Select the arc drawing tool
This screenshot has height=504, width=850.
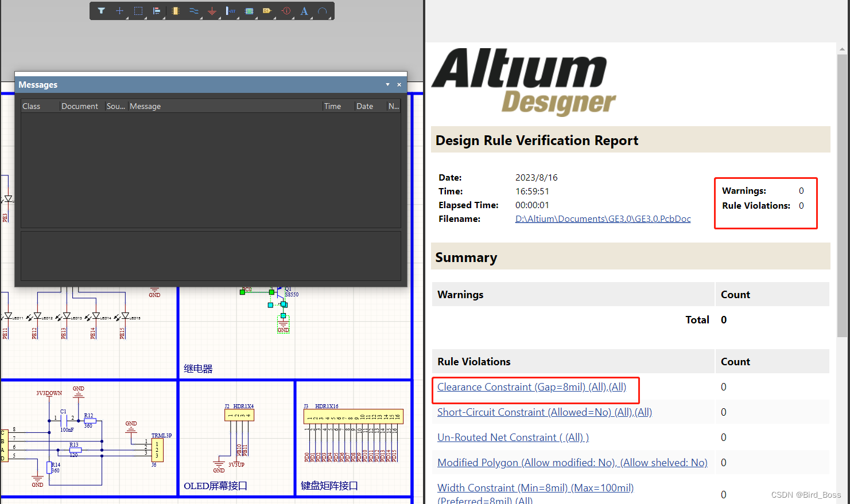[323, 11]
